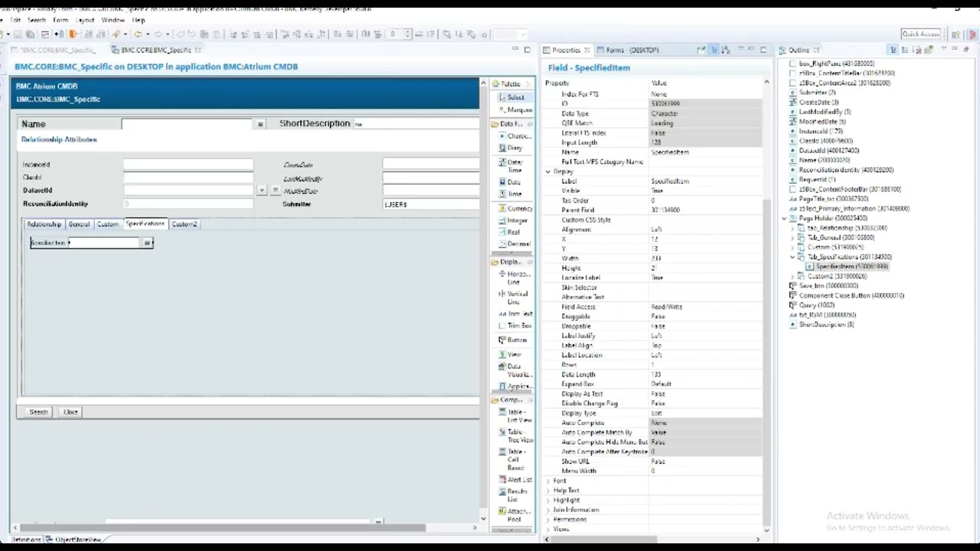Image resolution: width=980 pixels, height=551 pixels.
Task: Expand the Font property group
Action: tap(549, 481)
